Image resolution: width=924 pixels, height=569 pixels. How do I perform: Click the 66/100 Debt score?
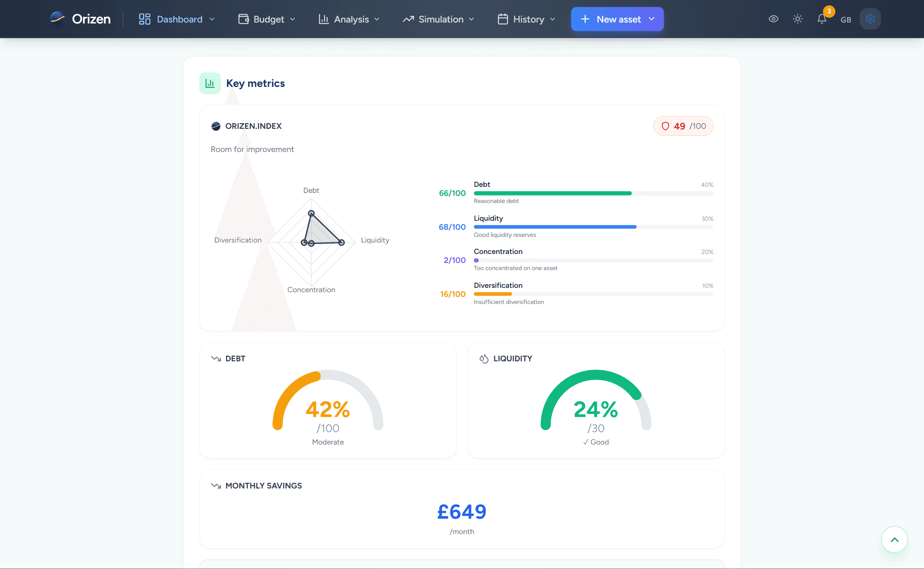452,193
